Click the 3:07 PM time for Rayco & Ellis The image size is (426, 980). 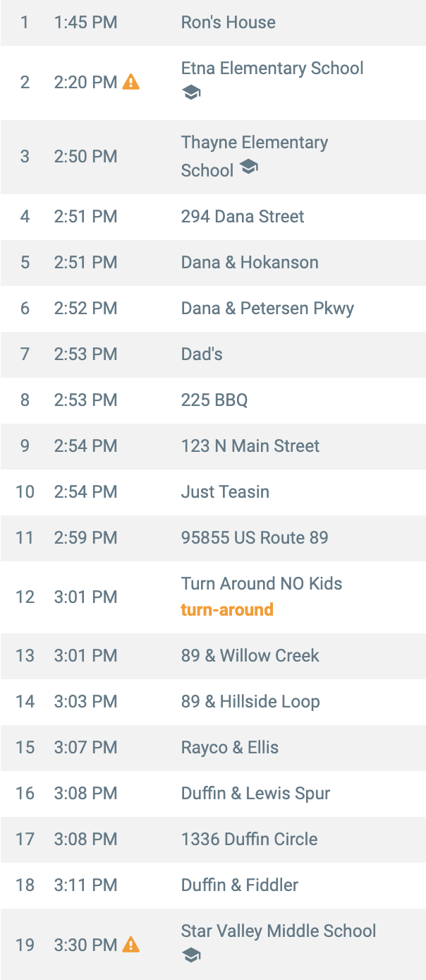85,748
